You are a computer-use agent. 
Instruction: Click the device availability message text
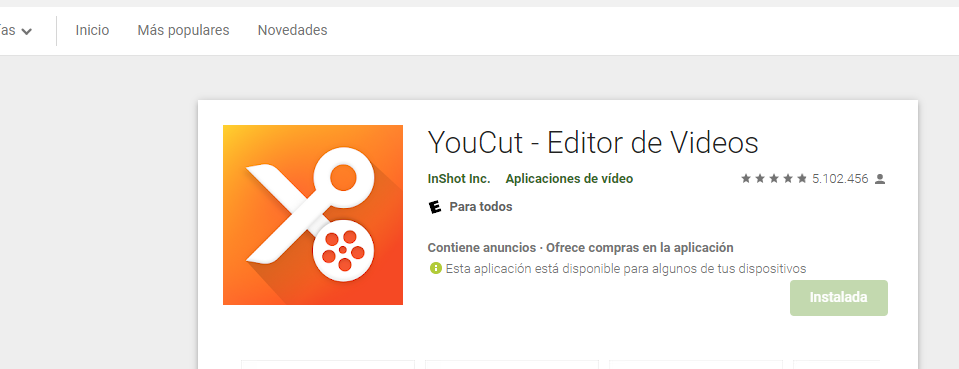point(626,268)
